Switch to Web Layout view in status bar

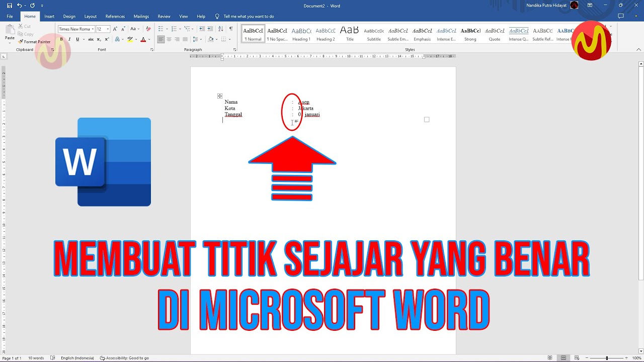click(578, 358)
